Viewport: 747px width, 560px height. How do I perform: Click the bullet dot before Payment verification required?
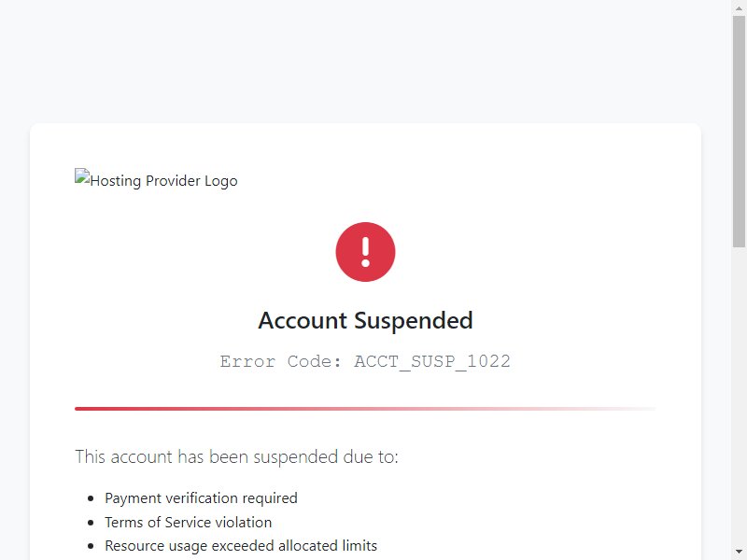click(91, 498)
